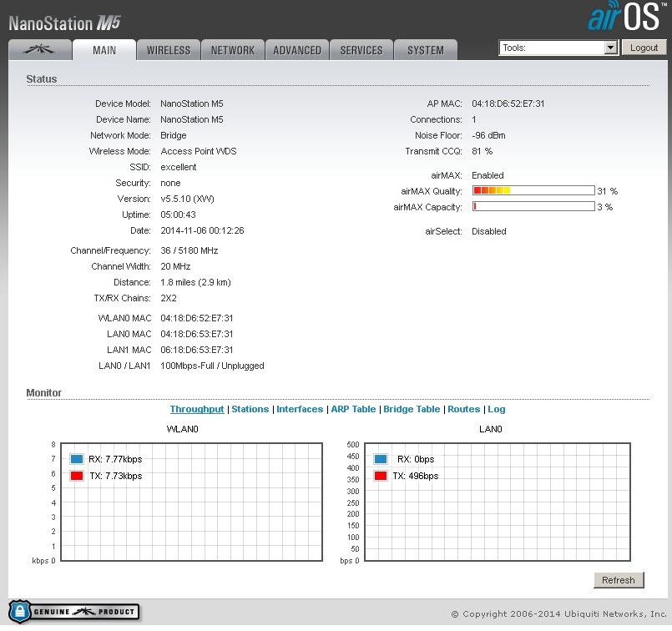The width and height of the screenshot is (672, 631).
Task: Click the red TX swatch in LAN0 graph
Action: pos(381,476)
